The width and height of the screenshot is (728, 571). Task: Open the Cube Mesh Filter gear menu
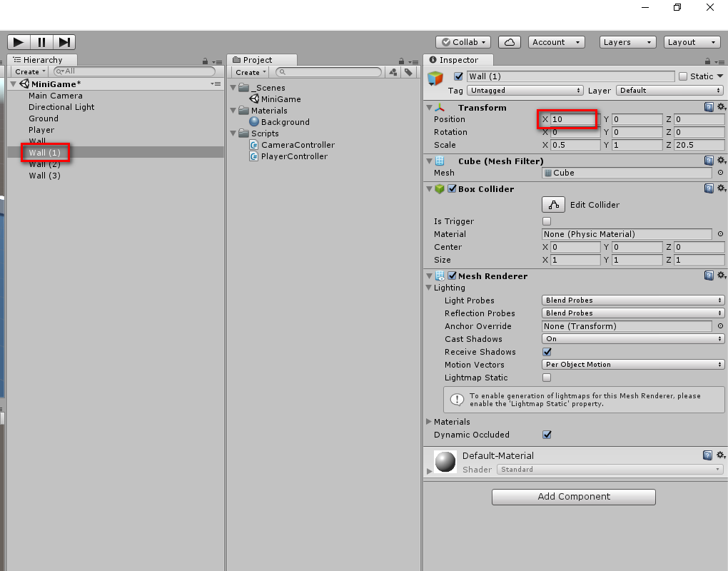(x=721, y=161)
